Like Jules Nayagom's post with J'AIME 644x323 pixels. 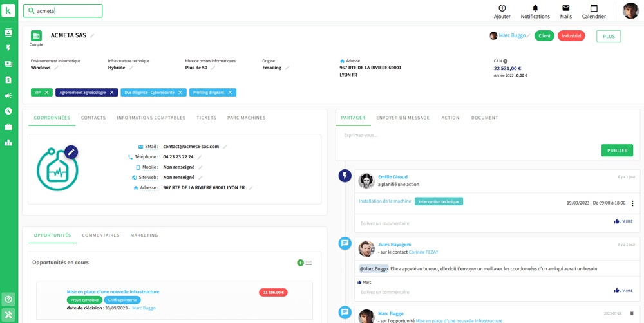pos(623,291)
